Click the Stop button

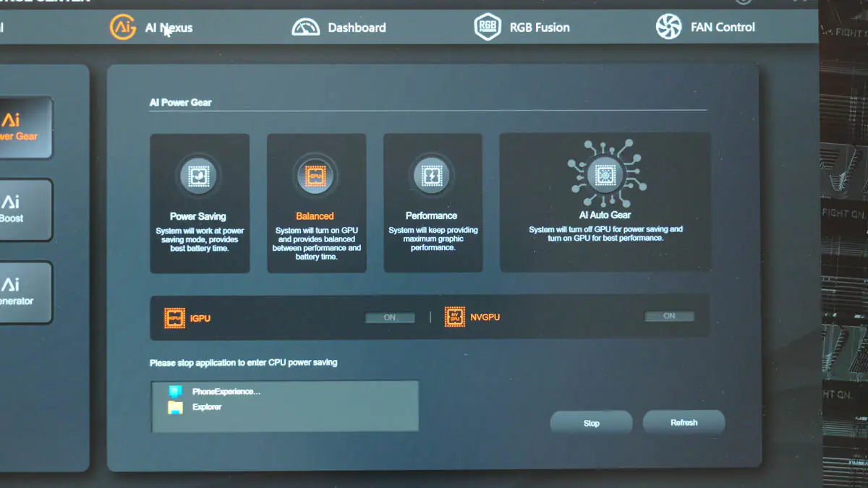click(592, 423)
